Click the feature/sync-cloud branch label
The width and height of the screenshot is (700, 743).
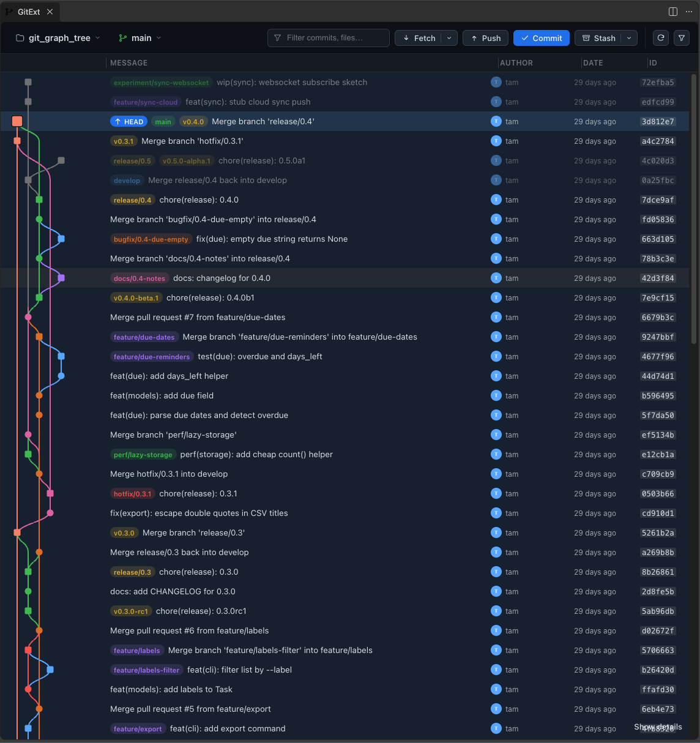point(146,102)
